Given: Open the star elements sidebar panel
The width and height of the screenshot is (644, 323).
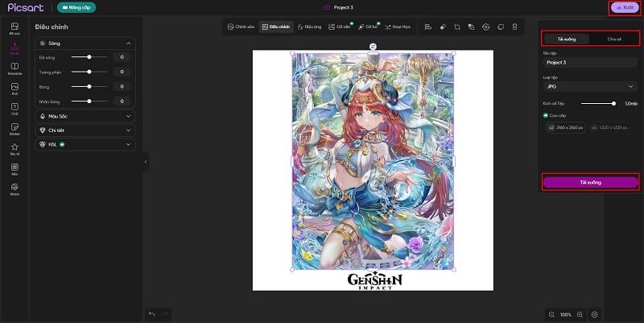Looking at the screenshot, I should pos(14,149).
